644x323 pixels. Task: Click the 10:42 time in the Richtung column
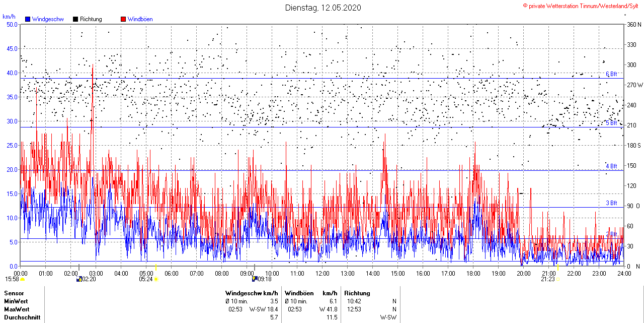[354, 301]
